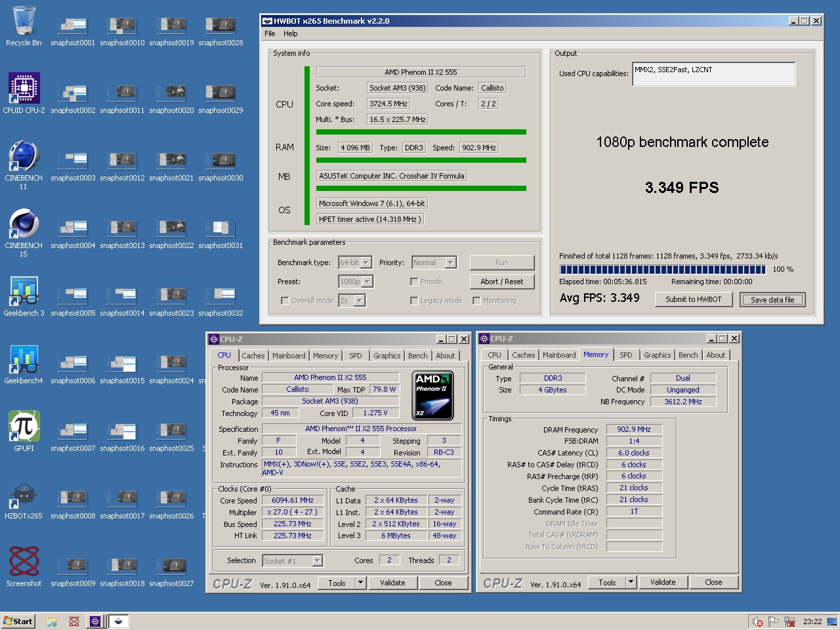
Task: Expand Tools dropdown arrow in left CPU-Z
Action: tap(360, 583)
